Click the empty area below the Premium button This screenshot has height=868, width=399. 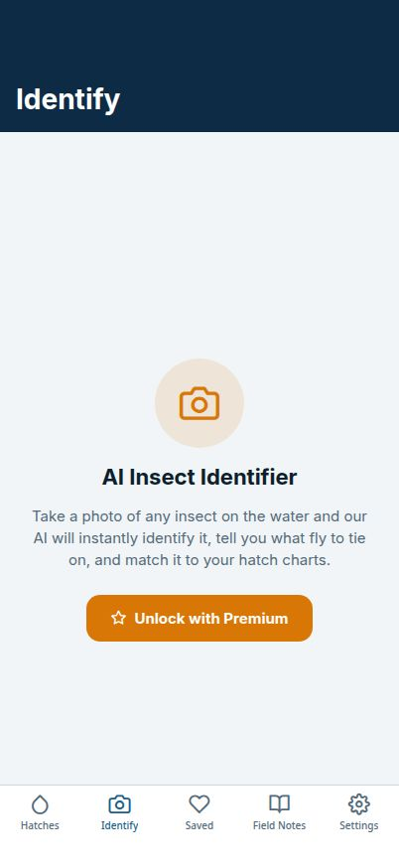pos(199,713)
